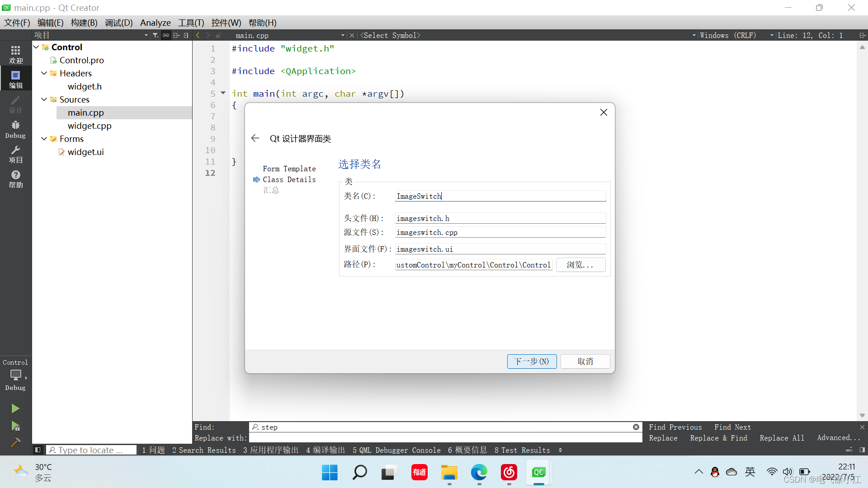Click the header file field imageswitch.h
Image resolution: width=868 pixels, height=488 pixels.
(x=500, y=218)
